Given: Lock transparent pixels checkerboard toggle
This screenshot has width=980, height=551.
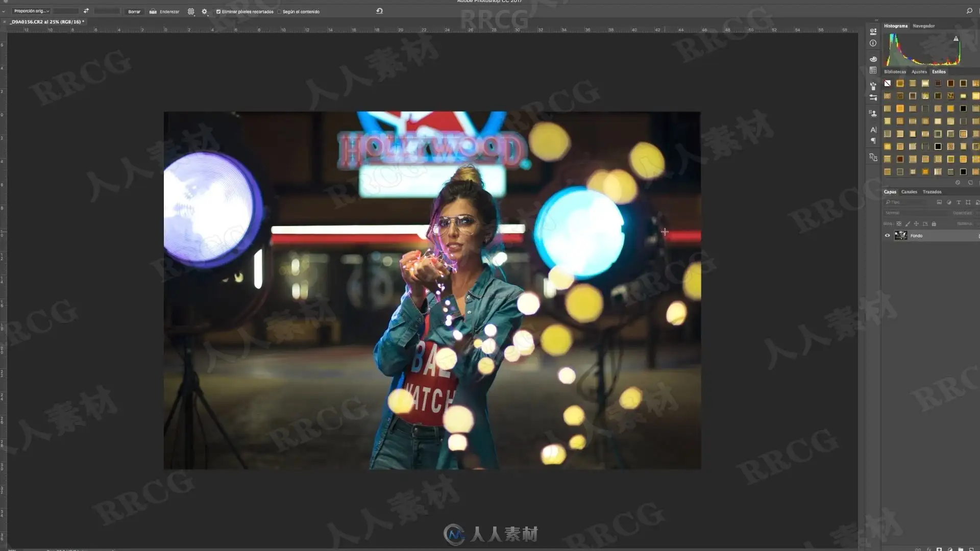Looking at the screenshot, I should tap(899, 224).
